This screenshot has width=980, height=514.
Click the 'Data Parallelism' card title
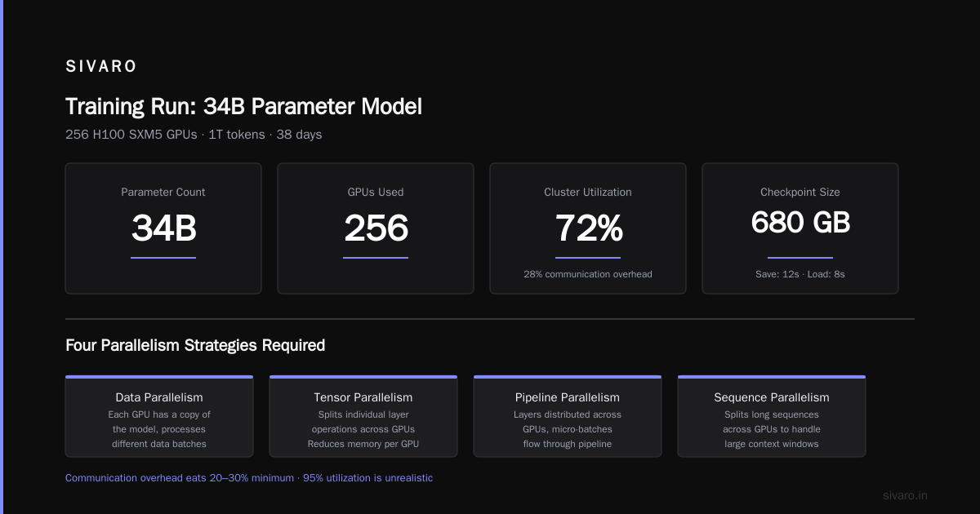point(159,397)
